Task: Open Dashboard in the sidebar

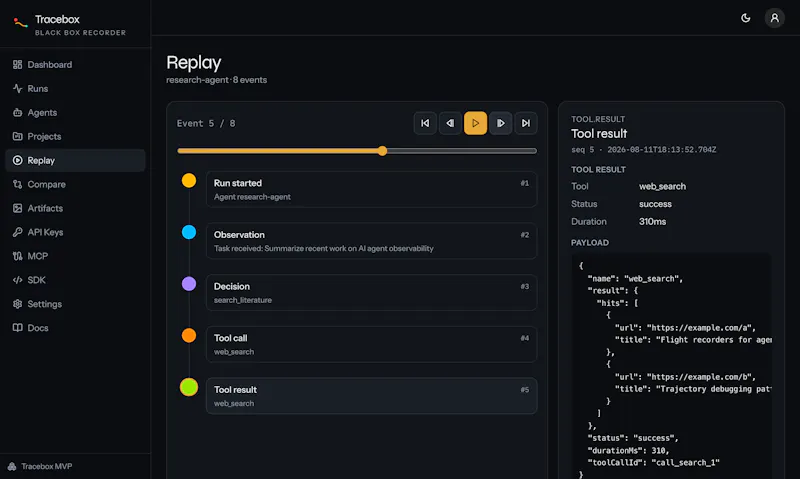Action: click(76, 64)
